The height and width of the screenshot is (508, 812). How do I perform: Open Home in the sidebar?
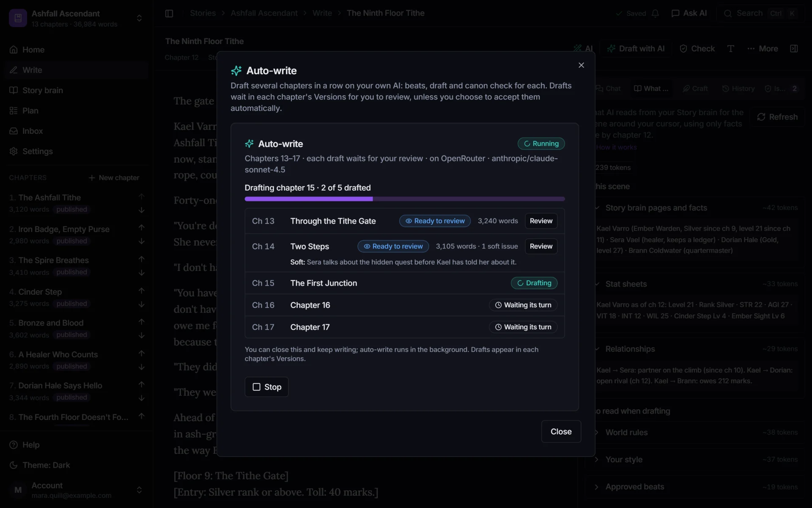click(76, 50)
